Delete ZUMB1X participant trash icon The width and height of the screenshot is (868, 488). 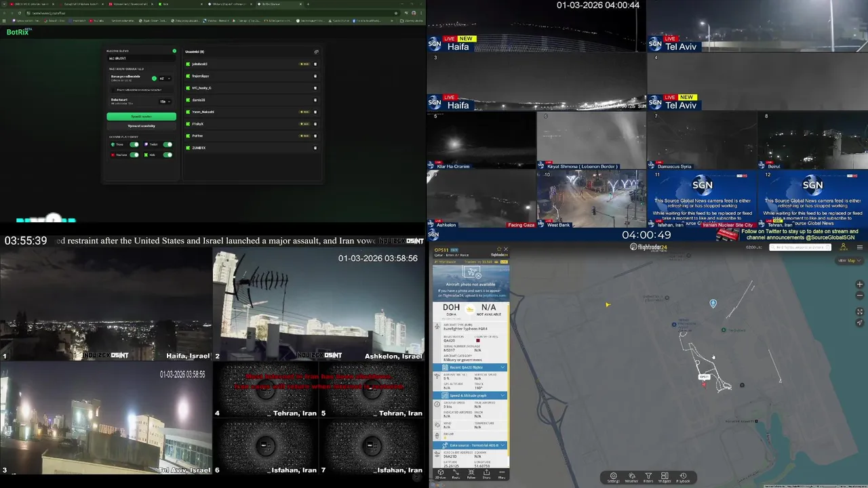(315, 148)
